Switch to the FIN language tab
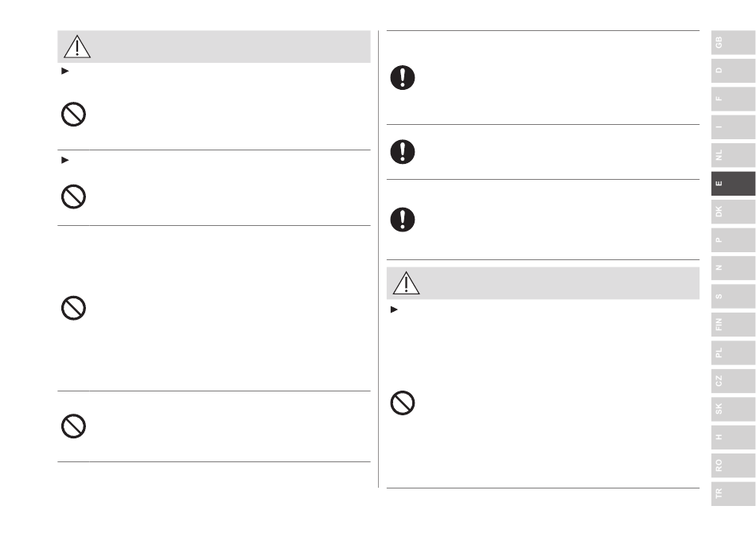Image resolution: width=756 pixels, height=537 pixels. (x=733, y=325)
